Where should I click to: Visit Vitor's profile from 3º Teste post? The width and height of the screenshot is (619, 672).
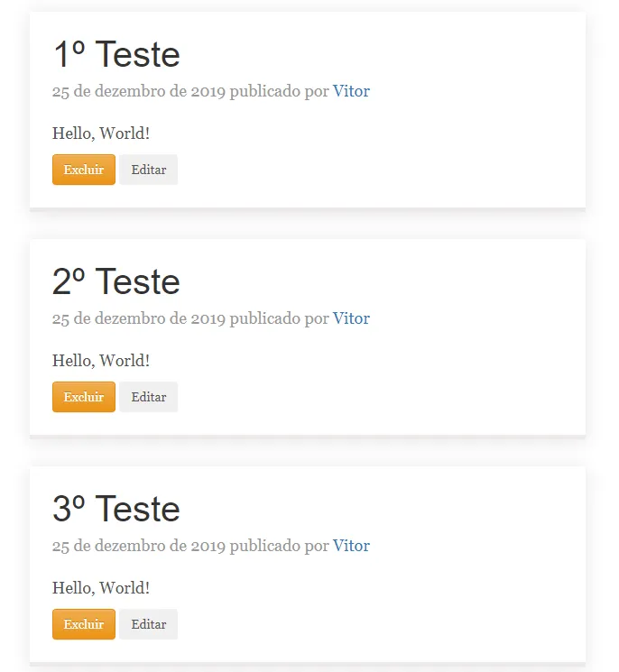351,546
